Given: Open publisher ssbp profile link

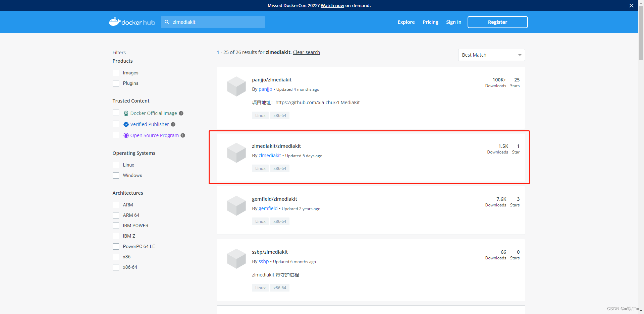Looking at the screenshot, I should pyautogui.click(x=264, y=261).
